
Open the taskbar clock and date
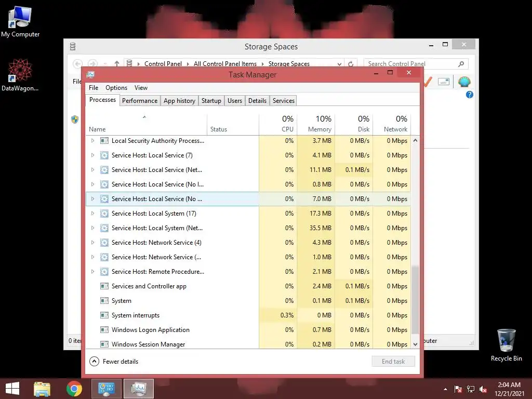click(509, 389)
